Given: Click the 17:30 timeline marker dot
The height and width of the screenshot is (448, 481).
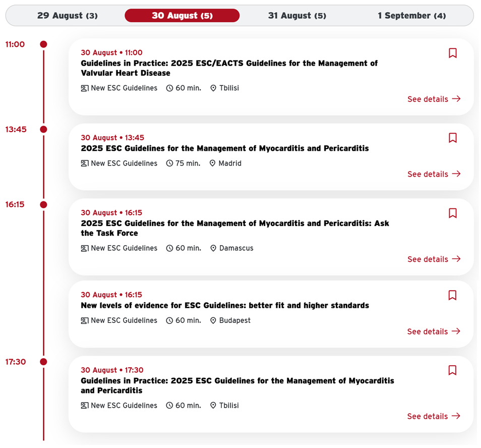Looking at the screenshot, I should (43, 362).
